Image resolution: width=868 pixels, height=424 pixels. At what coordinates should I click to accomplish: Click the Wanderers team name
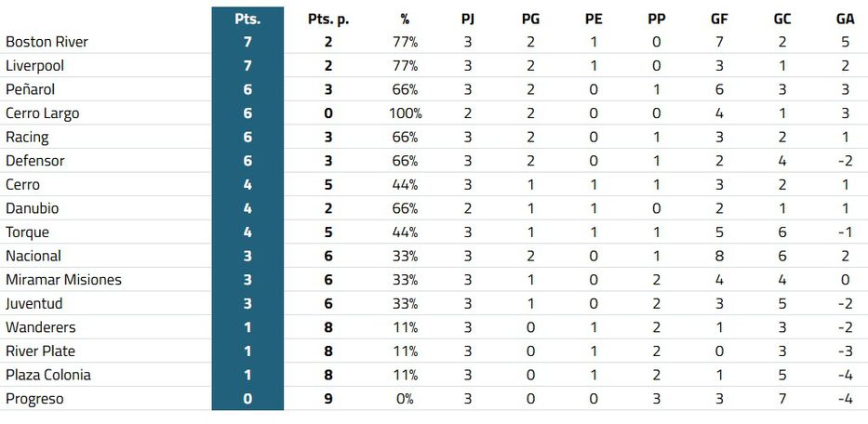pyautogui.click(x=41, y=327)
